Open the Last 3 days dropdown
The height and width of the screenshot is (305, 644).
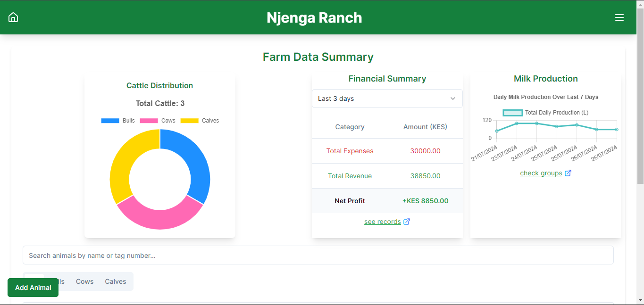(x=387, y=99)
